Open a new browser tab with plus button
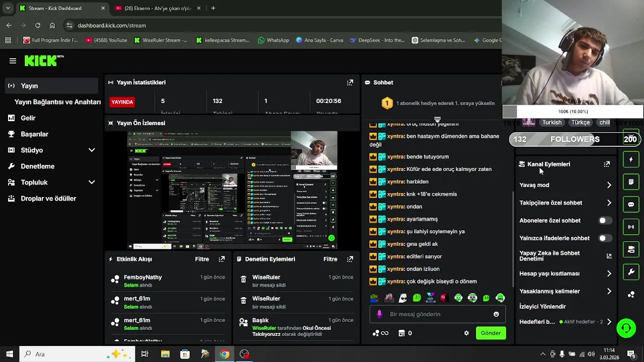Image resolution: width=644 pixels, height=362 pixels. (x=213, y=8)
